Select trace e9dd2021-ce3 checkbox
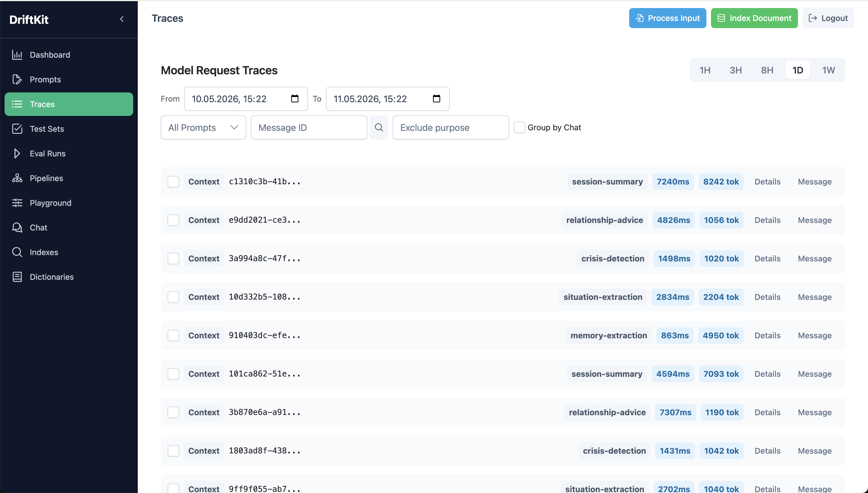Viewport: 868px width, 493px height. tap(173, 220)
